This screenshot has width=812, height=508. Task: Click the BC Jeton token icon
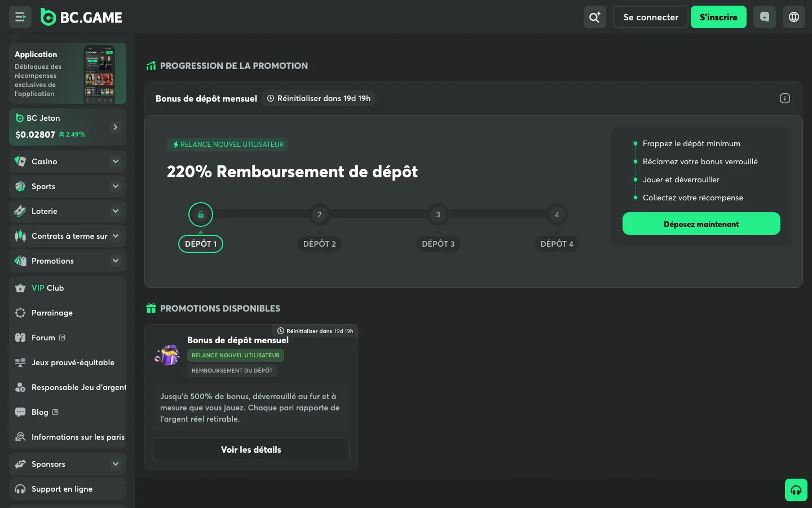[20, 118]
